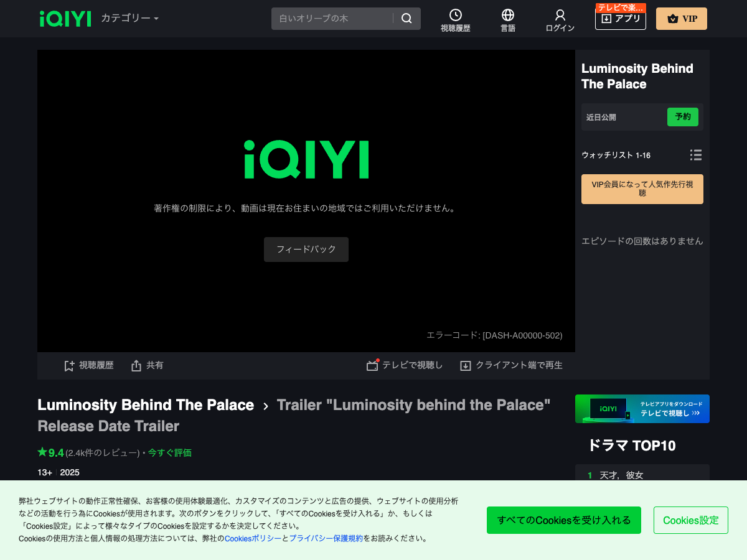Open the アプリ download button
This screenshot has width=747, height=560.
coord(621,19)
